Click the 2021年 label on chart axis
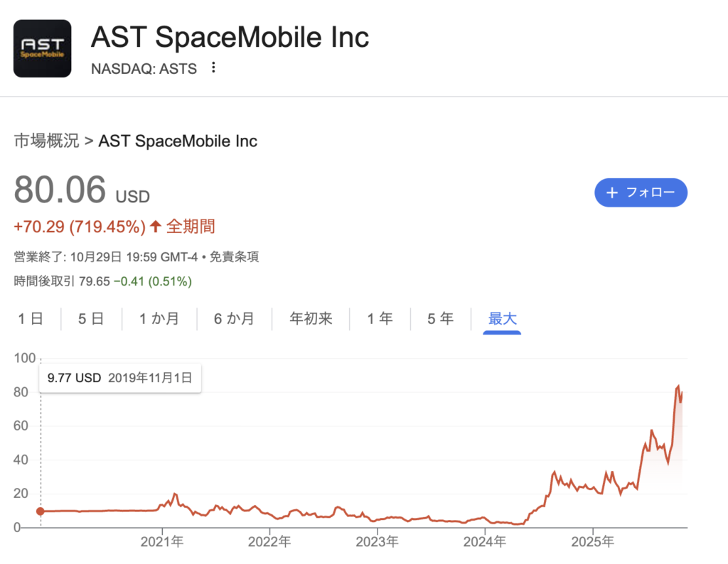The height and width of the screenshot is (564, 728). coord(164,542)
